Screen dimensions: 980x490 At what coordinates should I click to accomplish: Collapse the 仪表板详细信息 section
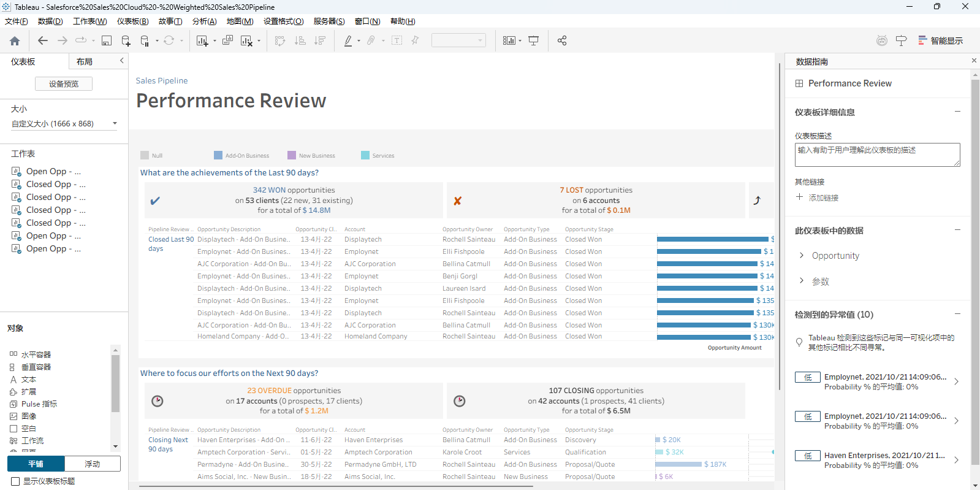(x=957, y=112)
